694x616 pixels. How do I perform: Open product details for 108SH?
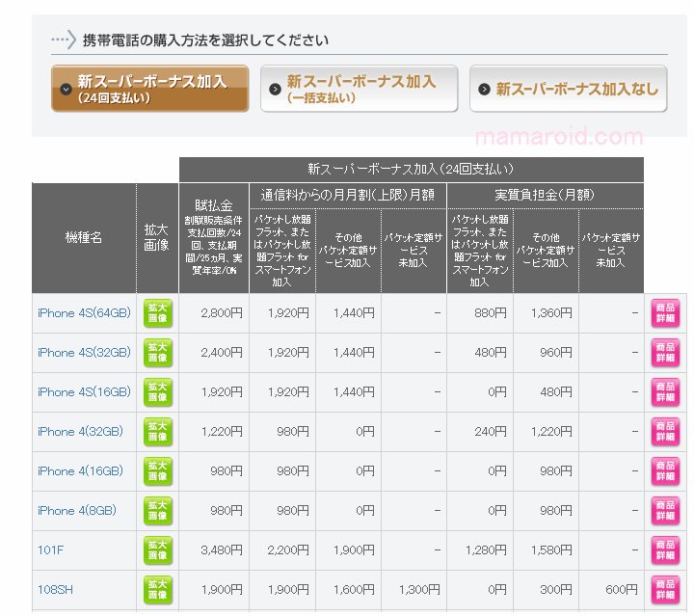665,589
